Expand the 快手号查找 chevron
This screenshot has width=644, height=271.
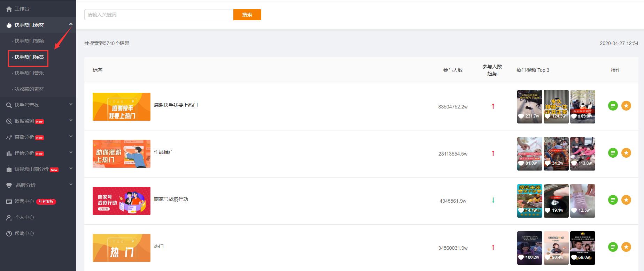pyautogui.click(x=71, y=104)
